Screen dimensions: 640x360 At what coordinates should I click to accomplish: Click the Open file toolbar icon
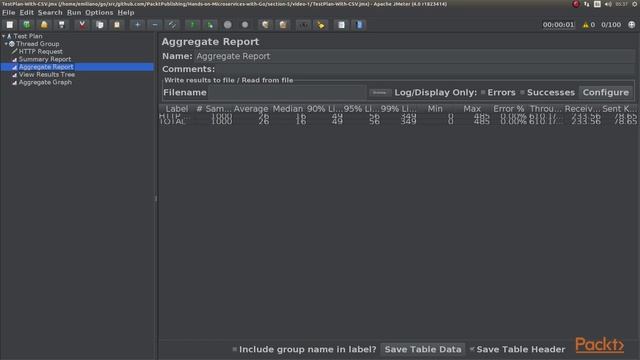(44, 25)
